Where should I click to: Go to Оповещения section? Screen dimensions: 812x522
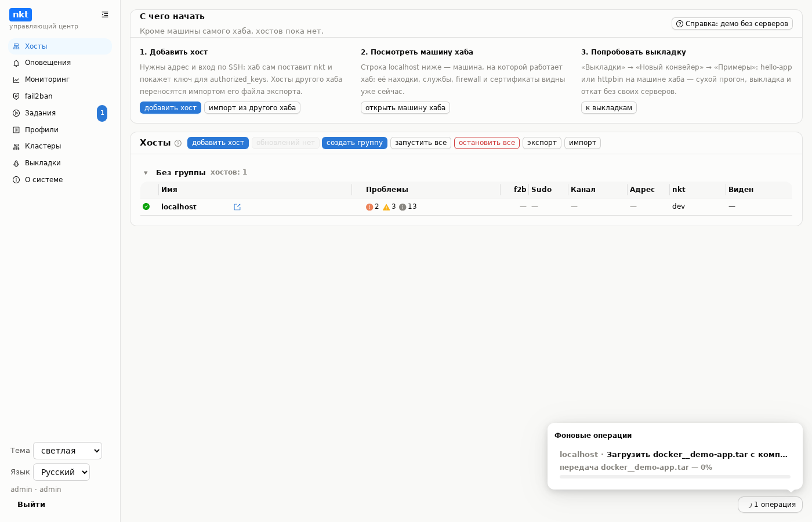coord(60,63)
